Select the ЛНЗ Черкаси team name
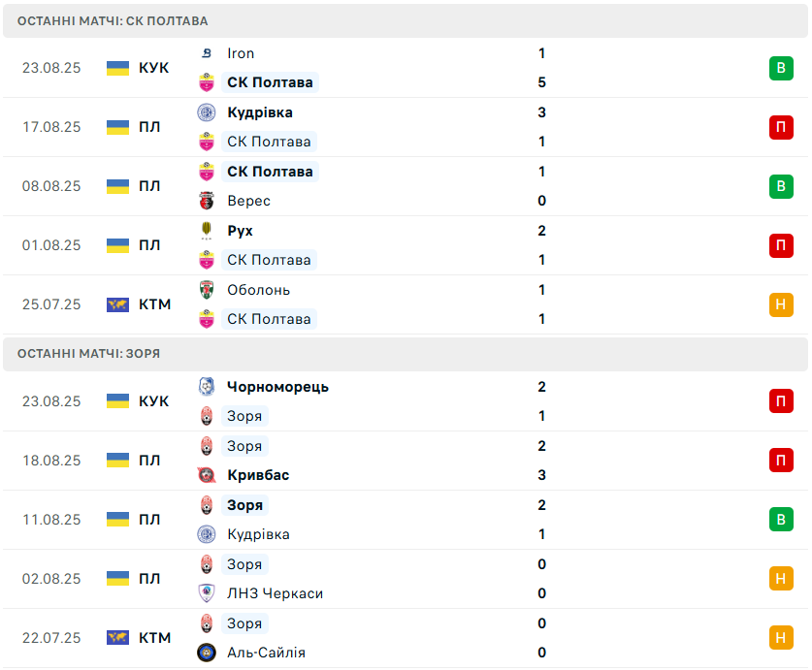This screenshot has height=670, width=812. pos(275,593)
